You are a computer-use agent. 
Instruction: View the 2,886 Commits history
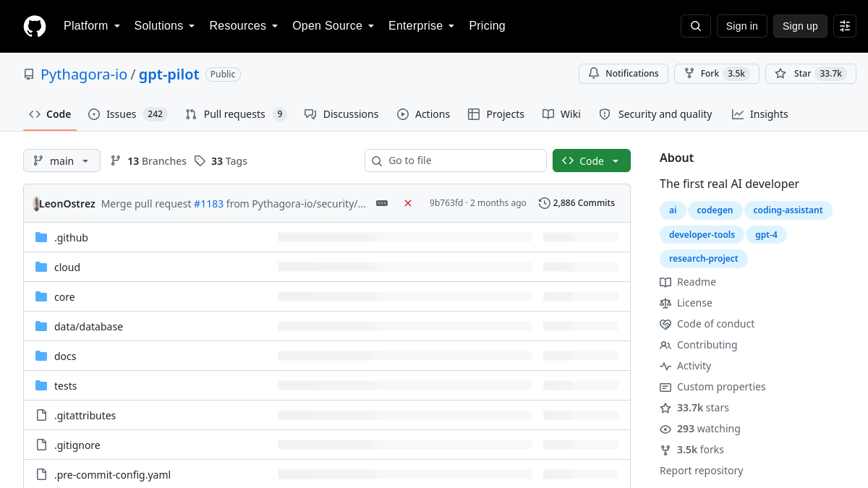click(x=576, y=203)
